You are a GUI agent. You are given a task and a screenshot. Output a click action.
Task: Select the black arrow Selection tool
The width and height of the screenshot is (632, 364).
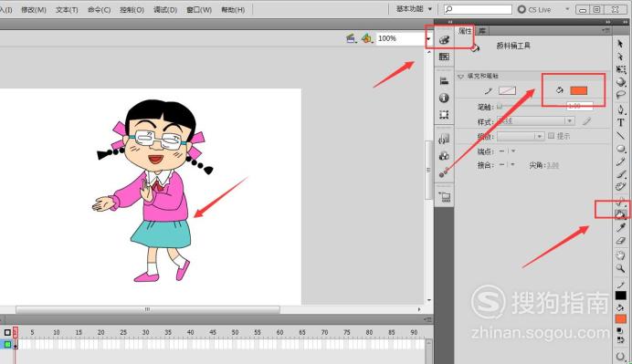click(620, 44)
